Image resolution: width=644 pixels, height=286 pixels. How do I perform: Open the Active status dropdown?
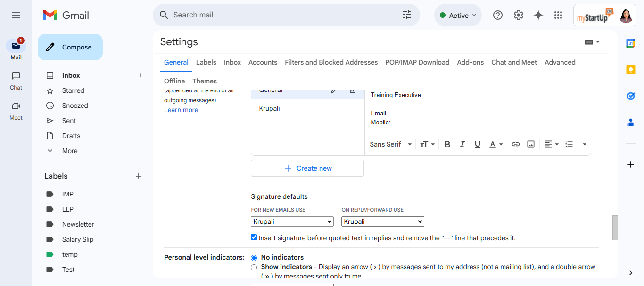[x=458, y=15]
